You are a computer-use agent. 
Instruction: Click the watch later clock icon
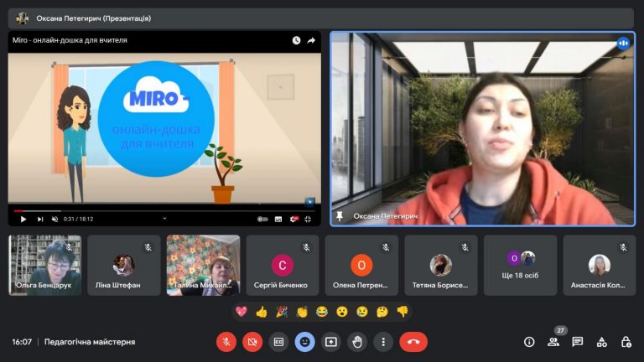click(x=296, y=40)
